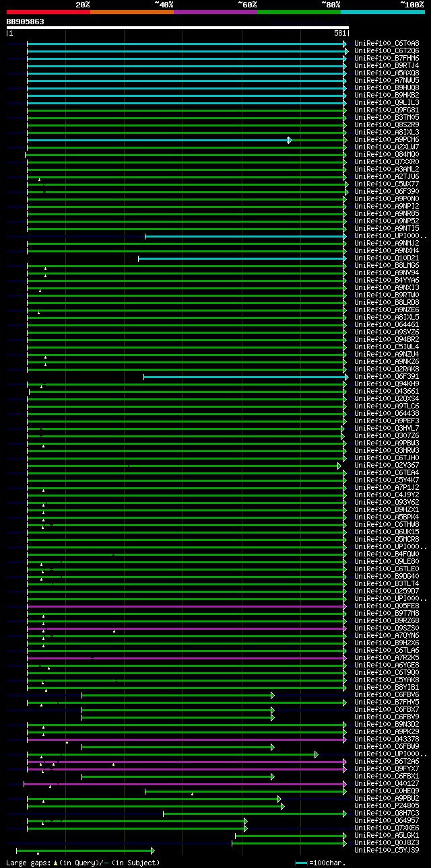Select hit label UniRef100_Q9SZS0
This screenshot has height=868, width=431.
(387, 628)
